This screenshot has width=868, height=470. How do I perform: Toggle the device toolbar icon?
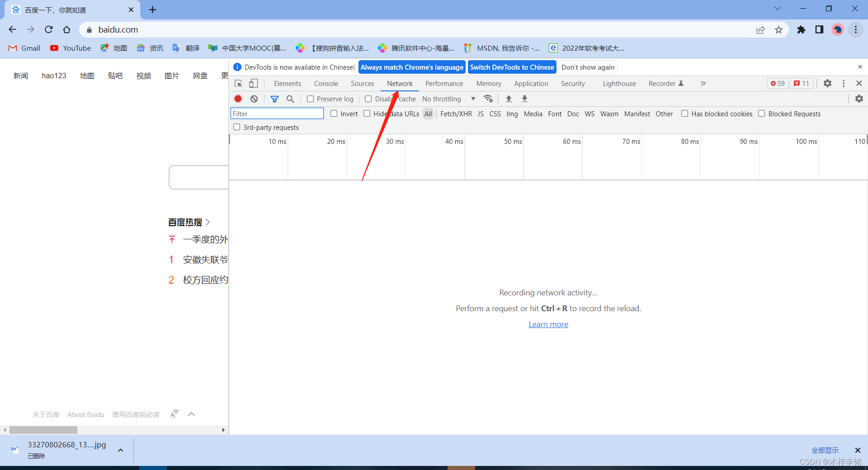[x=254, y=84]
